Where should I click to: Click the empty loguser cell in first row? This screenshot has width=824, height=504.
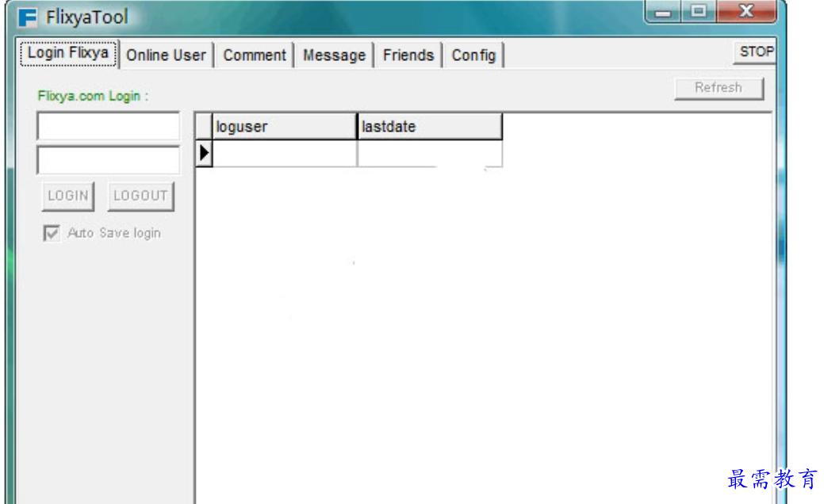click(x=284, y=153)
